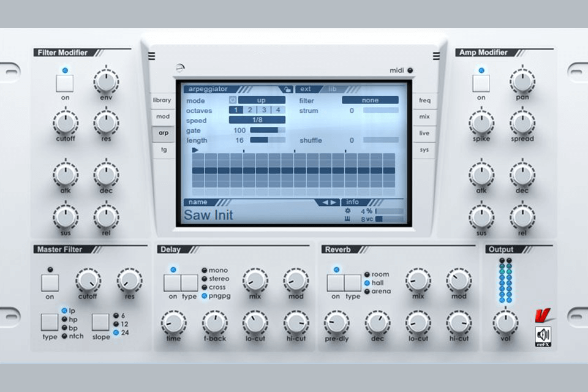Open the speed dropdown showing 1/8
588x392 pixels.
tap(257, 119)
